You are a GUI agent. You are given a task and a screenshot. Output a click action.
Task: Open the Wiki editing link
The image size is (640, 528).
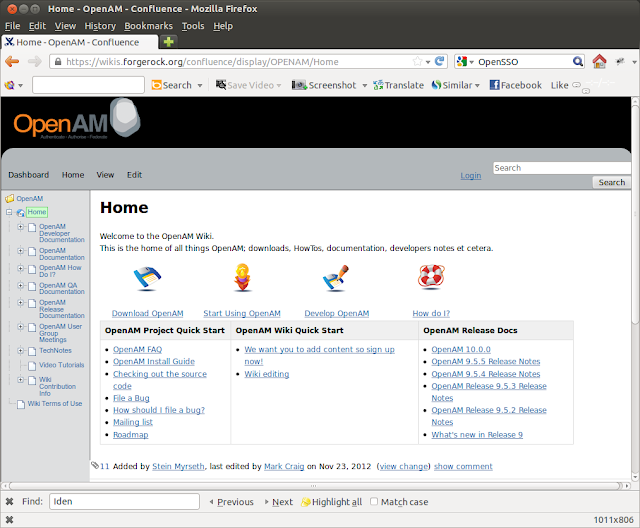click(x=267, y=374)
